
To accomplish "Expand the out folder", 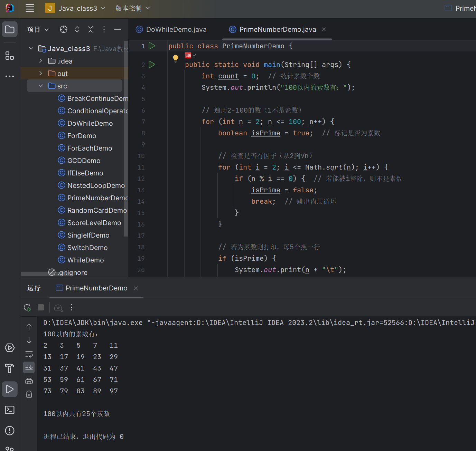I will [x=41, y=74].
